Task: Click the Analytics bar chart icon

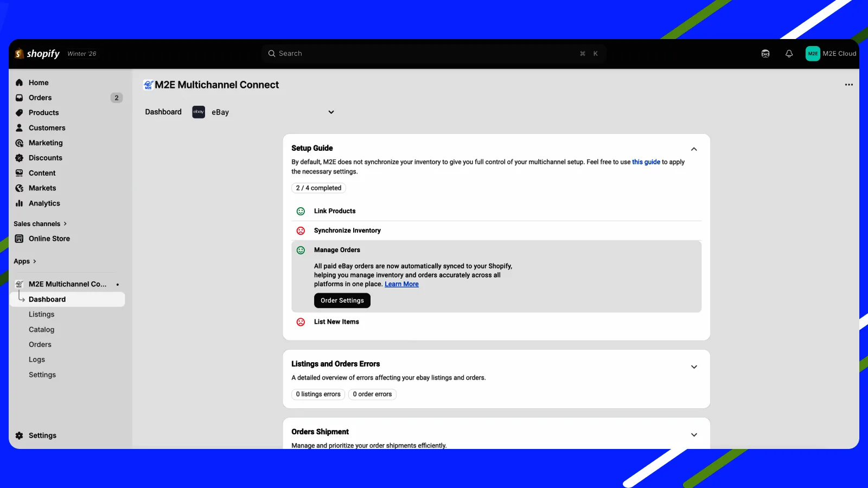Action: coord(20,203)
